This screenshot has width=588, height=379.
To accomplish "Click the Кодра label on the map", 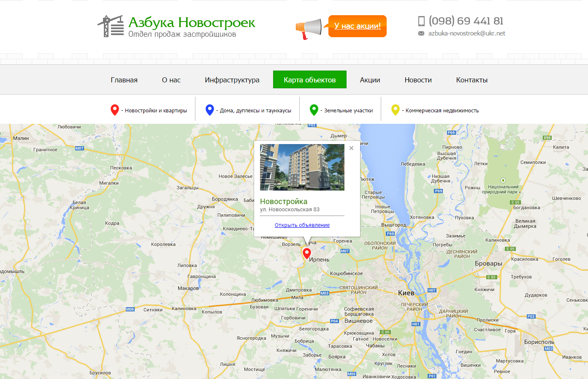I will click(x=112, y=223).
